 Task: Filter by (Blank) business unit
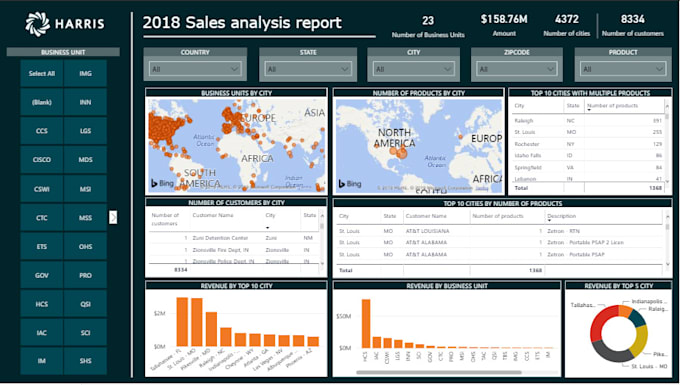coord(42,102)
